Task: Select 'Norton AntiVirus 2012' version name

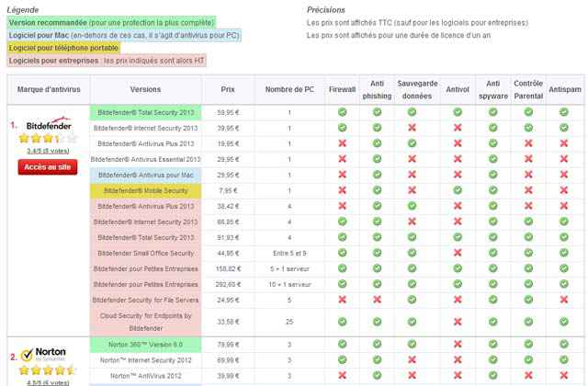Action: pos(145,376)
